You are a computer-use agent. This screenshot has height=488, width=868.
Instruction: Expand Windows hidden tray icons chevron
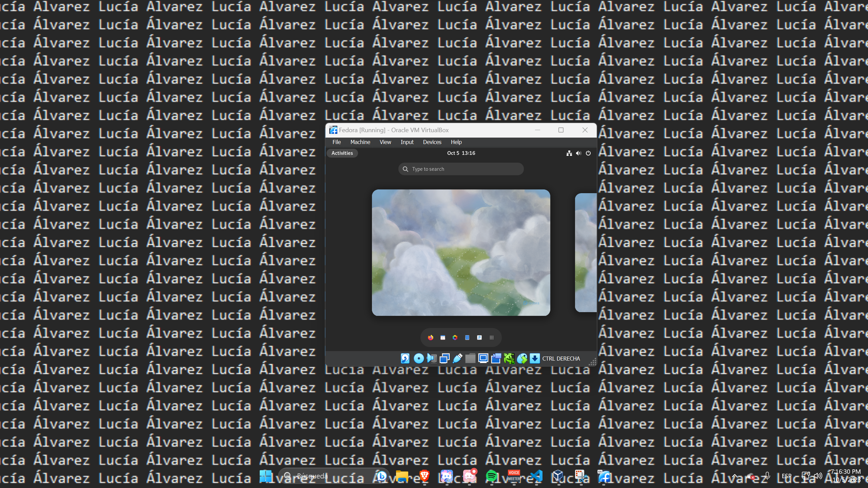(735, 476)
